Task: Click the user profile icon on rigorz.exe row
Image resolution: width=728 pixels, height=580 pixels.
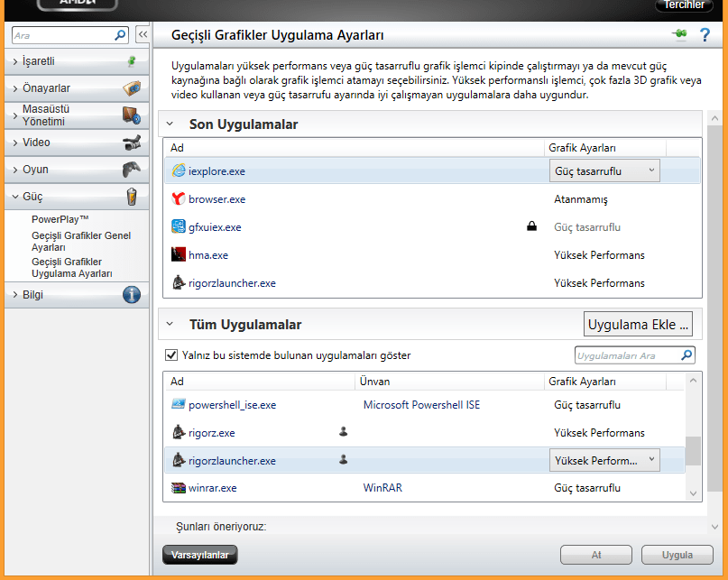Action: [x=343, y=431]
